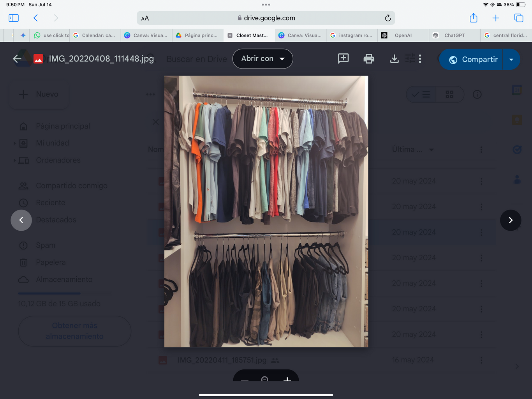
Task: Print the image using printer icon
Action: [x=368, y=59]
